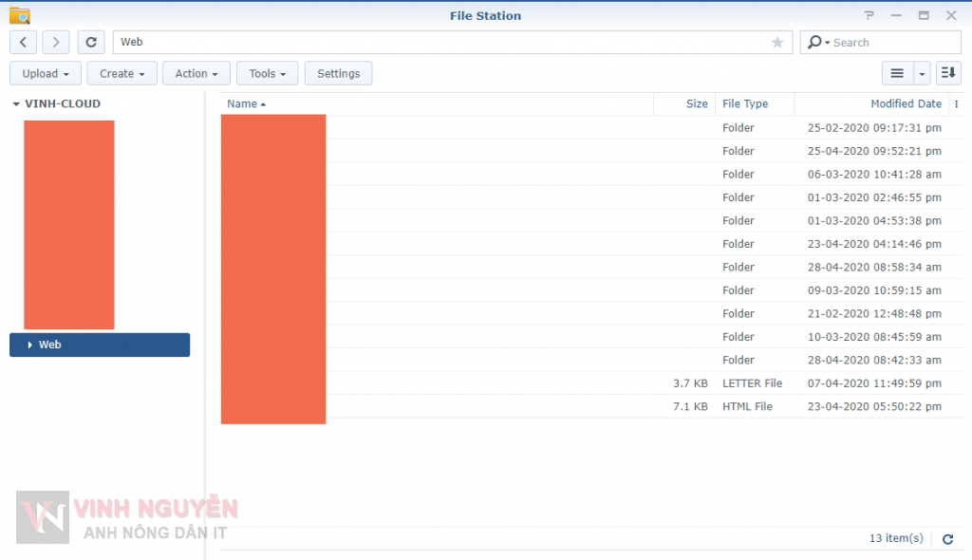Open the Action menu
The height and width of the screenshot is (560, 972).
196,73
